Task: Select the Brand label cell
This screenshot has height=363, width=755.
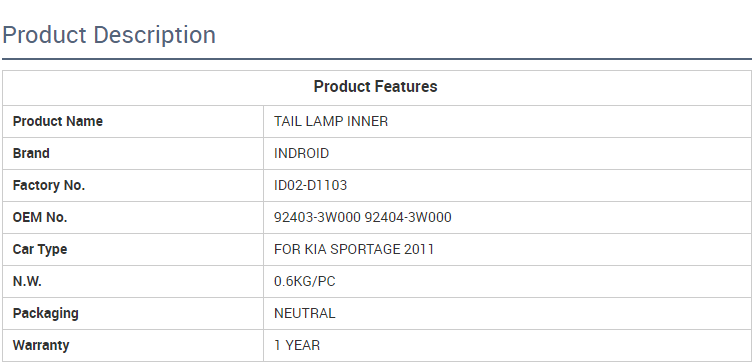Action: point(133,153)
